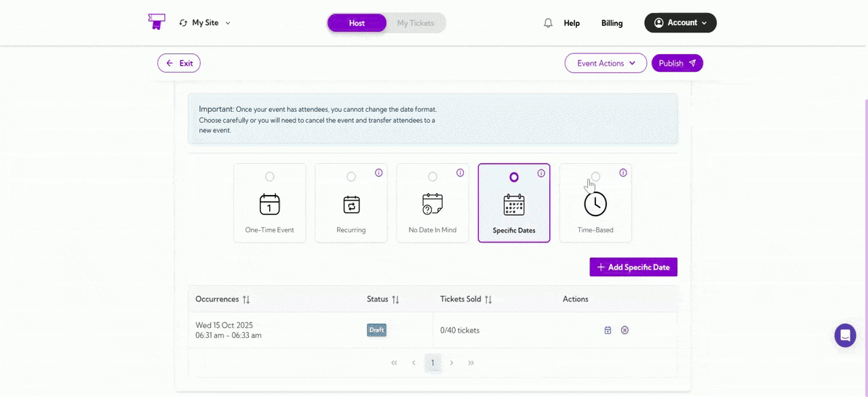The height and width of the screenshot is (397, 868).
Task: Click the Recurring calendar icon
Action: click(x=351, y=204)
